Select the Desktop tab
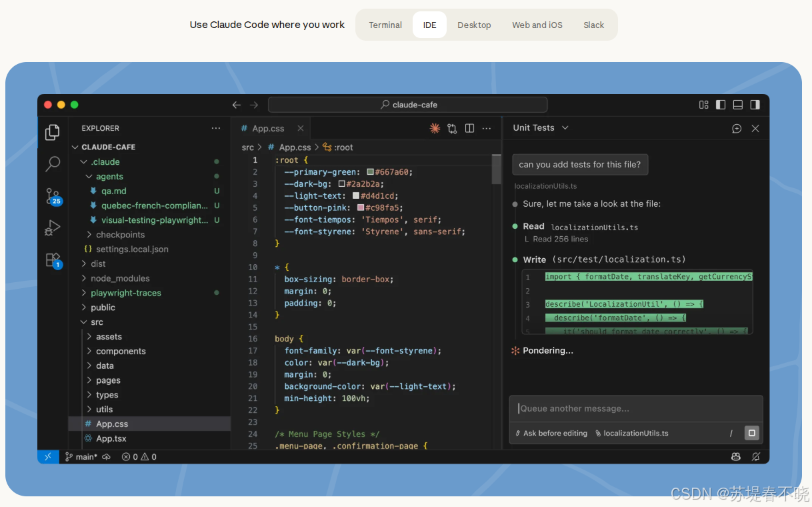This screenshot has height=507, width=812. [x=474, y=25]
